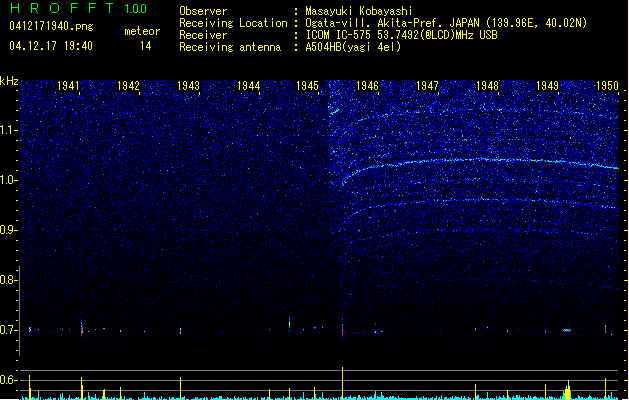Click the 1942 time marker
Image resolution: width=629 pixels, height=400 pixels.
click(128, 86)
